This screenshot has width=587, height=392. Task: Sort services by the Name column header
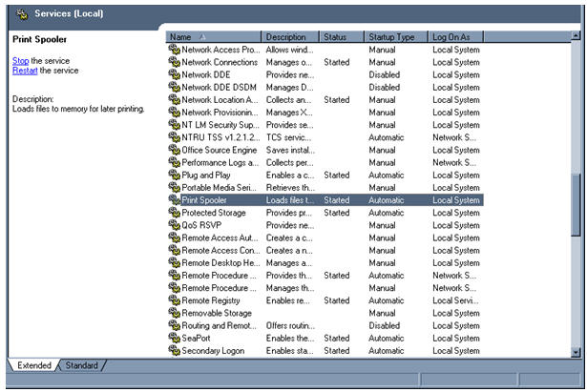[x=214, y=36]
